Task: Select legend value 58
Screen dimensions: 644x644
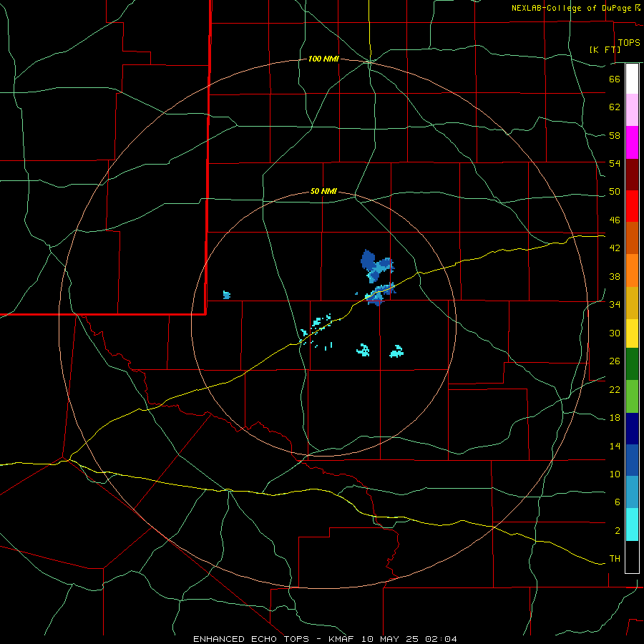Action: [x=615, y=135]
